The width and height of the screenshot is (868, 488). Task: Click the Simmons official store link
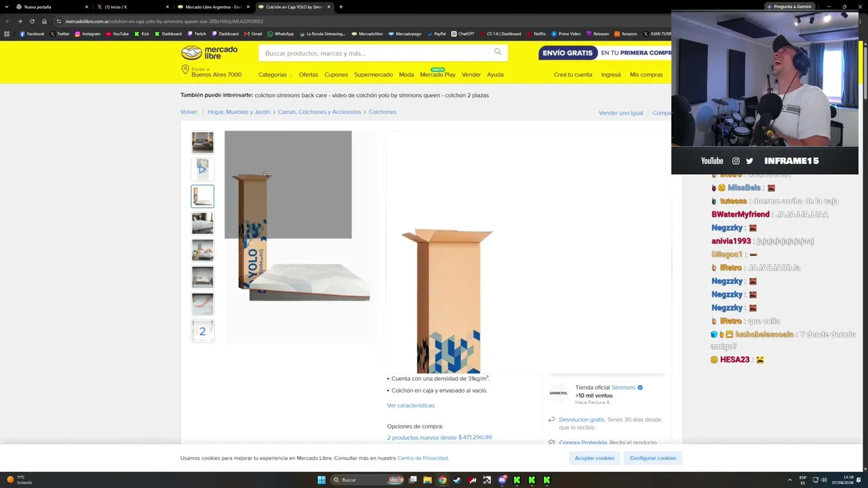point(623,388)
